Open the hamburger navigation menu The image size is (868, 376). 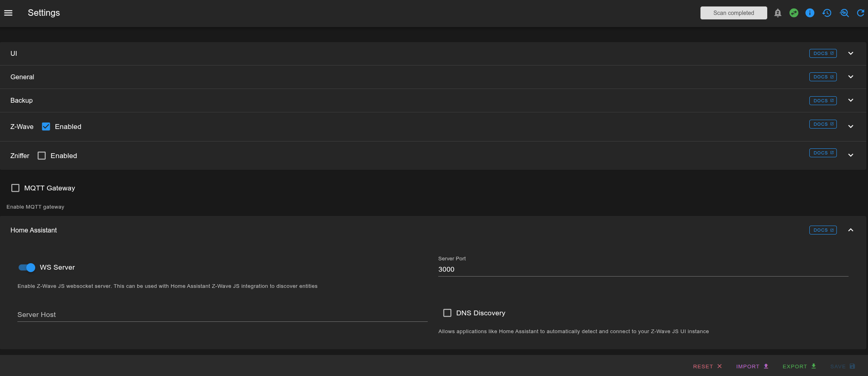[8, 13]
